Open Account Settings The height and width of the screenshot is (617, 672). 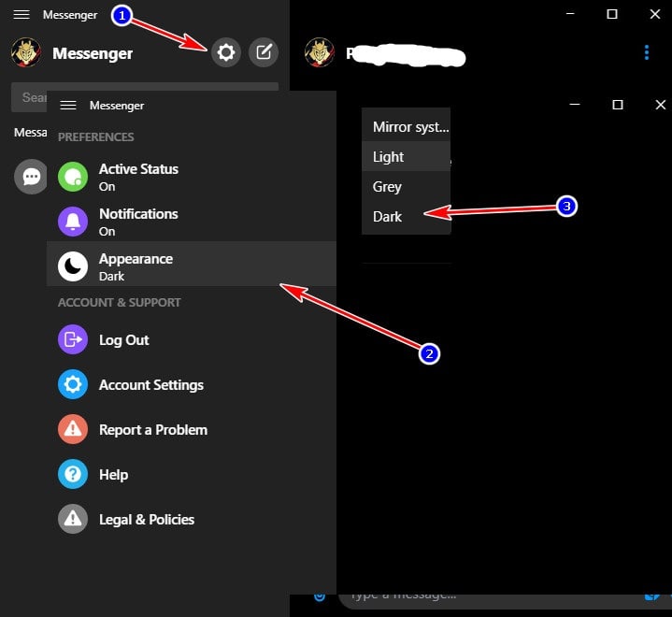click(192, 384)
